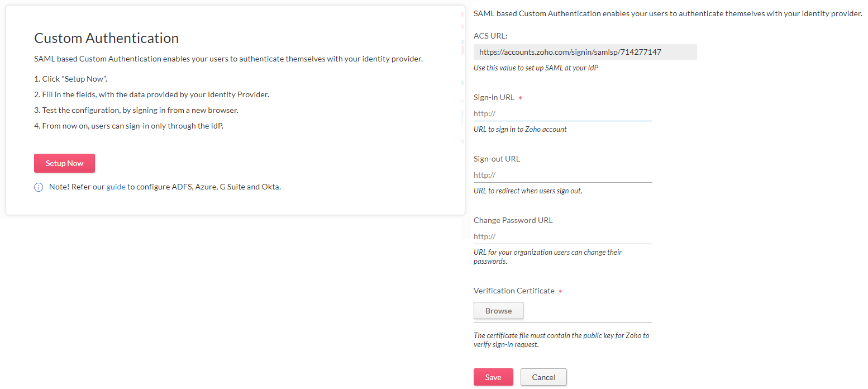Image resolution: width=868 pixels, height=389 pixels.
Task: Click the ACS URL: label
Action: click(490, 36)
